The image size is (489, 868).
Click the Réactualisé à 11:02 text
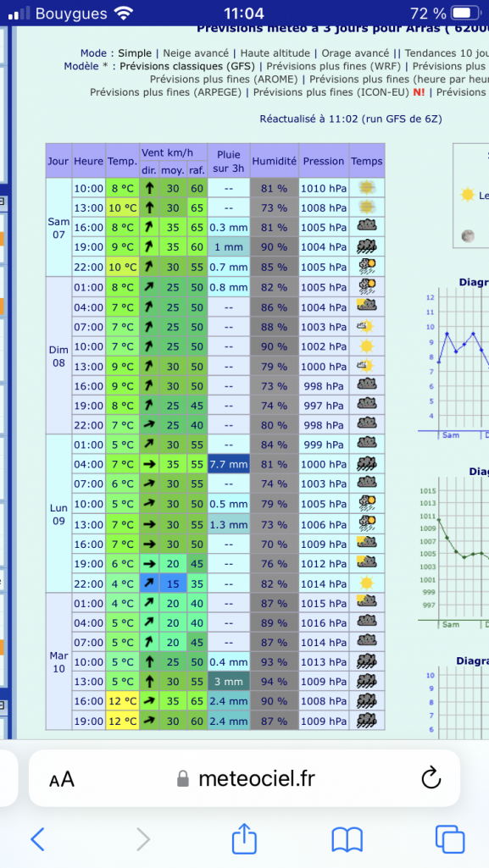tap(351, 119)
